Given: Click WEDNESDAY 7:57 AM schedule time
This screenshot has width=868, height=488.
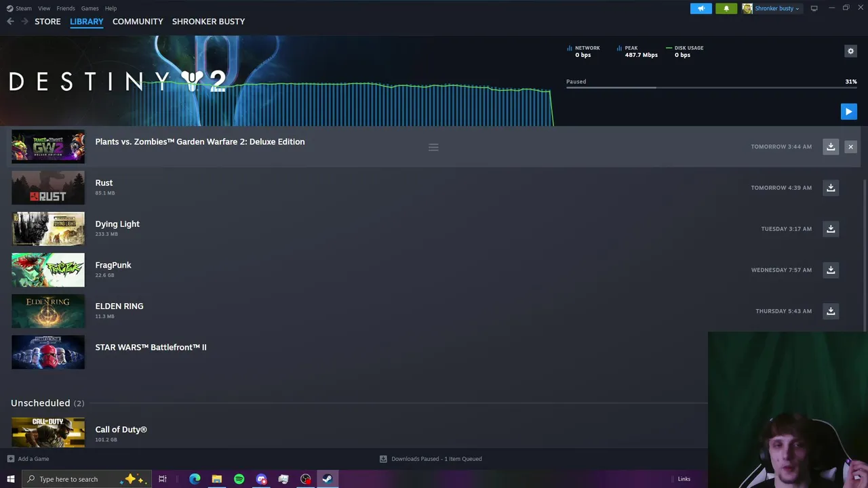Looking at the screenshot, I should (781, 270).
